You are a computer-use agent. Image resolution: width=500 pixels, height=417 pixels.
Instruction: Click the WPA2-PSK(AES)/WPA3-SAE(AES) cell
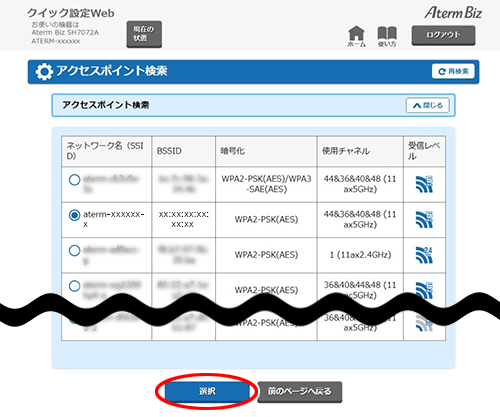tap(266, 184)
